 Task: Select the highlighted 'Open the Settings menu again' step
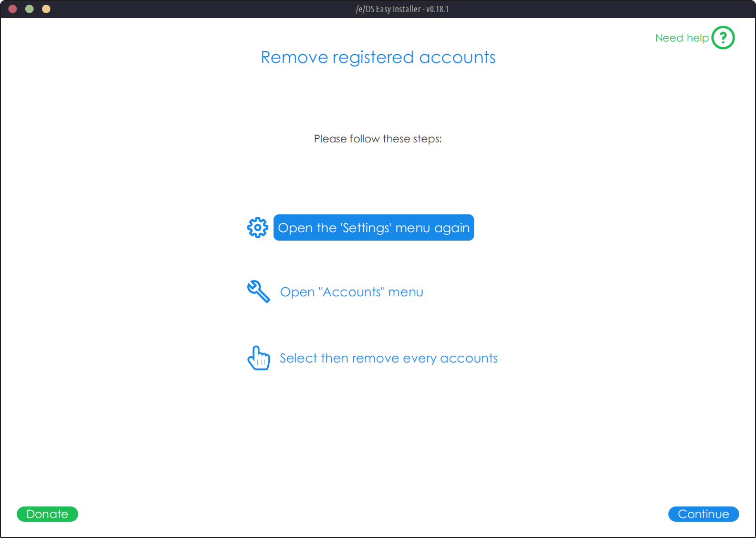pos(373,227)
